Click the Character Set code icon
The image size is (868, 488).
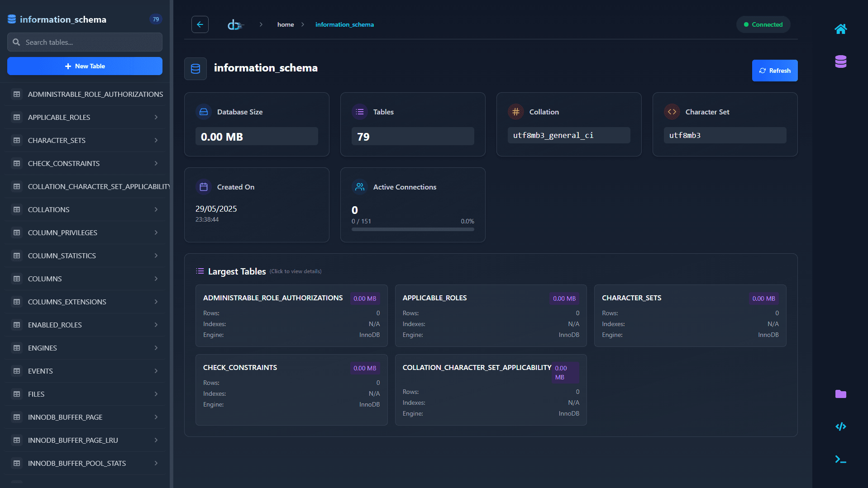[672, 112]
